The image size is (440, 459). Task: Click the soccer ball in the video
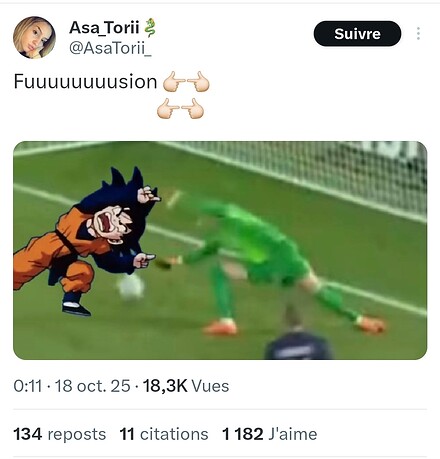pyautogui.click(x=131, y=286)
